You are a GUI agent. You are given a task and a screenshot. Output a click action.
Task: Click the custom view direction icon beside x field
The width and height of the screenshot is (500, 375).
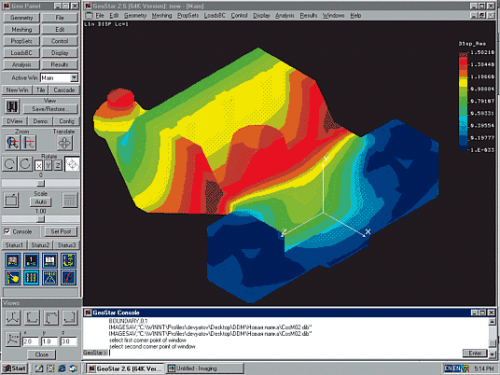tap(13, 339)
